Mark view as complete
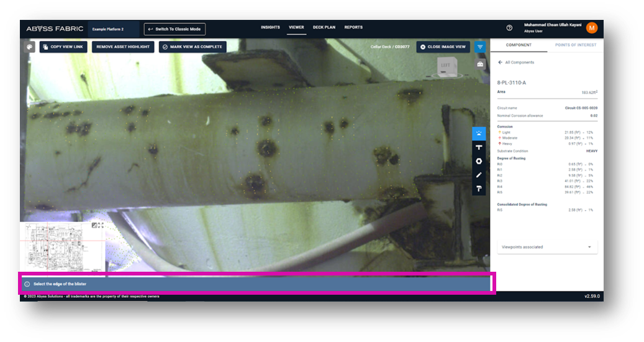 (193, 47)
